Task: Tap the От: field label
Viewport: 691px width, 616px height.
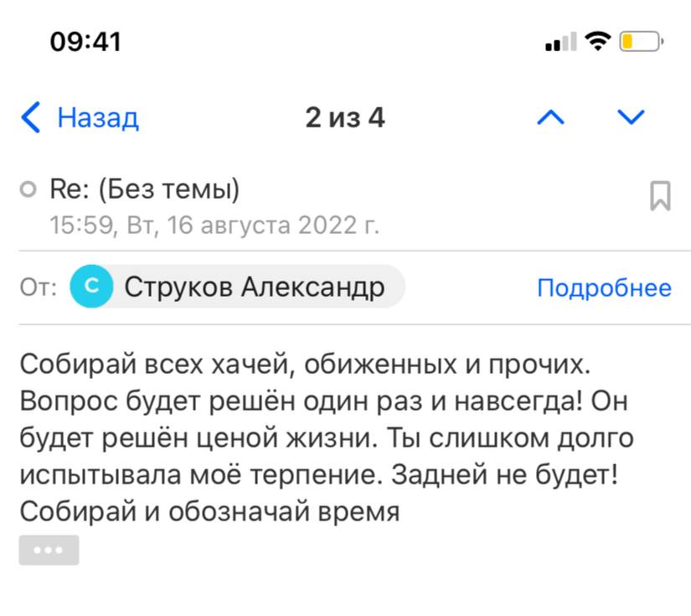Action: (39, 289)
